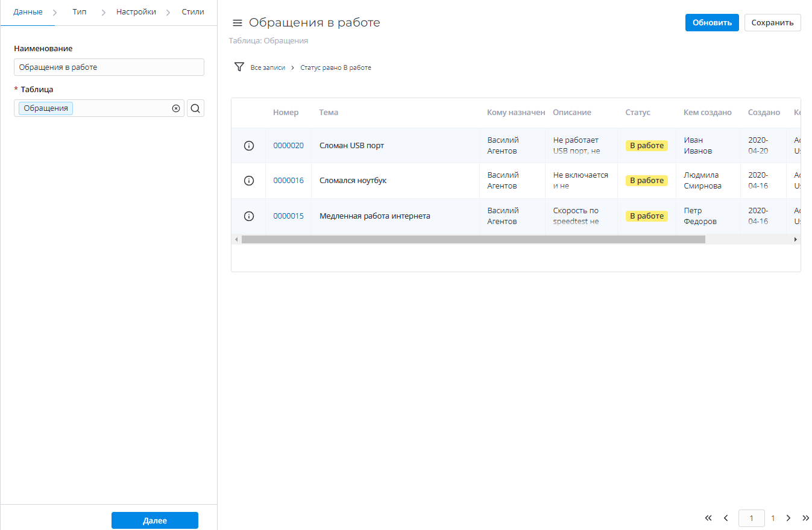This screenshot has width=812, height=530.
Task: Open the Стили tab
Action: (x=193, y=12)
